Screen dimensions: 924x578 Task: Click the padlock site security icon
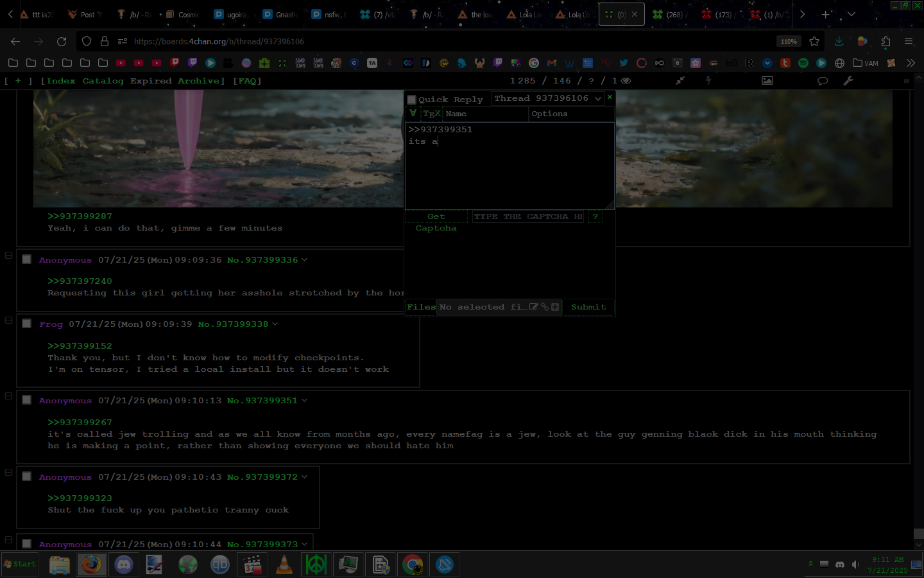click(105, 41)
